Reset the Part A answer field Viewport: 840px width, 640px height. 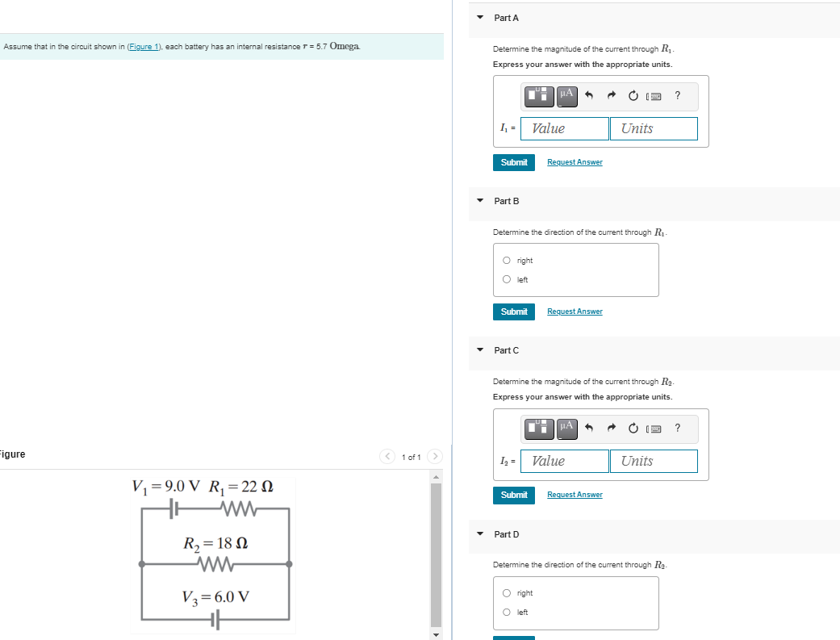coord(633,96)
